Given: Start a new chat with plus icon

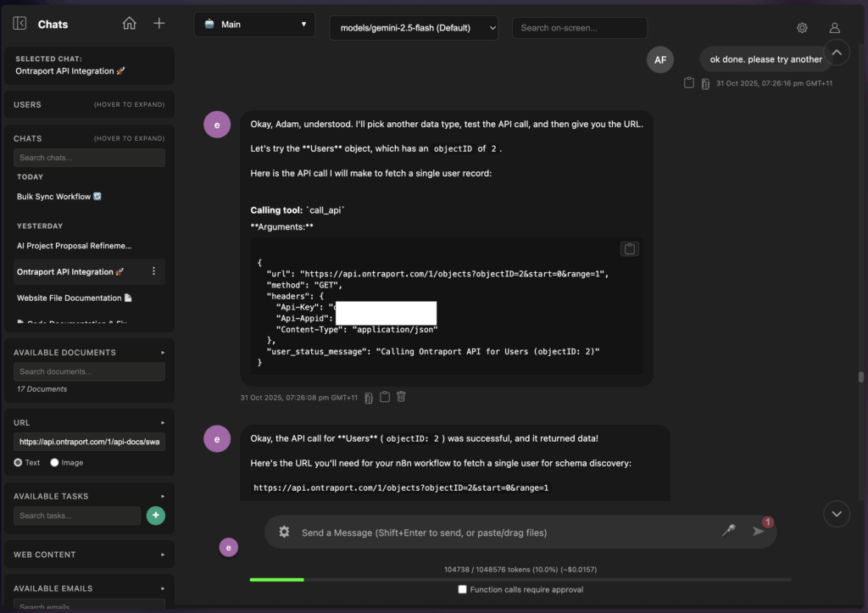Looking at the screenshot, I should pos(159,24).
